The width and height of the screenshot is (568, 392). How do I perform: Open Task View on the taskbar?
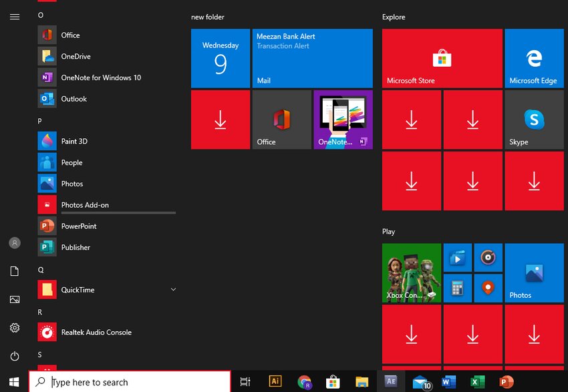(245, 381)
